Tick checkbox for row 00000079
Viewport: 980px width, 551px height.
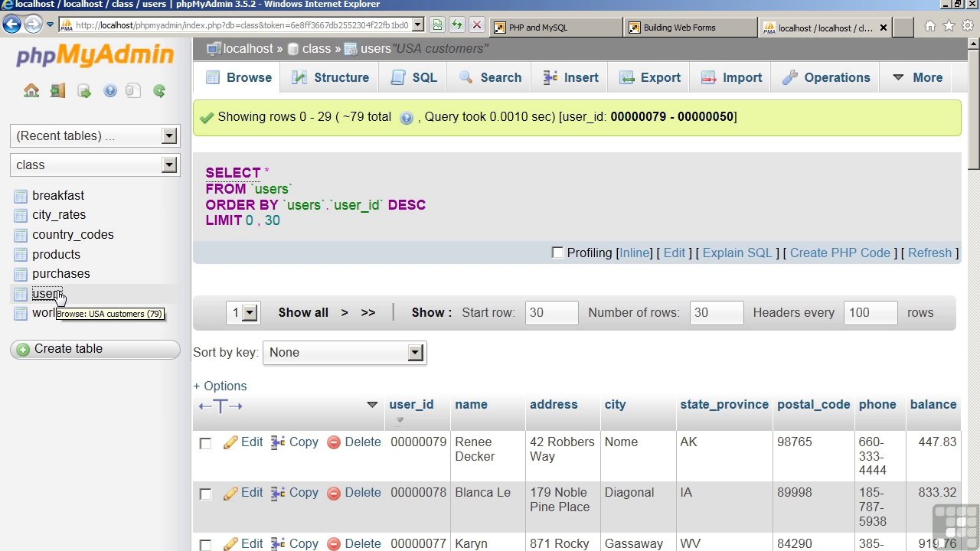point(205,444)
